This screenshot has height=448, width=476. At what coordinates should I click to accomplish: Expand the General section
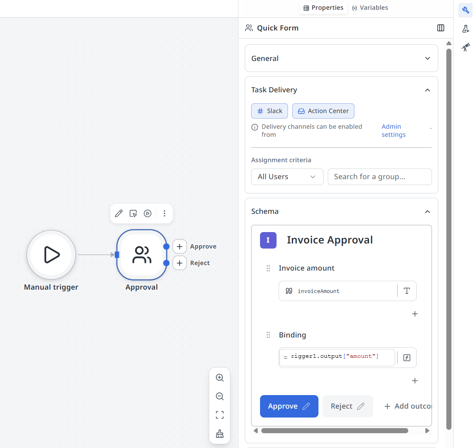(341, 58)
